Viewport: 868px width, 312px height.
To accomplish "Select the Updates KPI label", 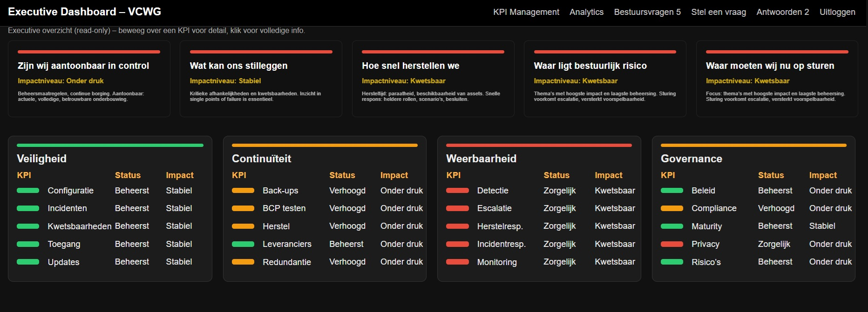I will click(x=63, y=262).
